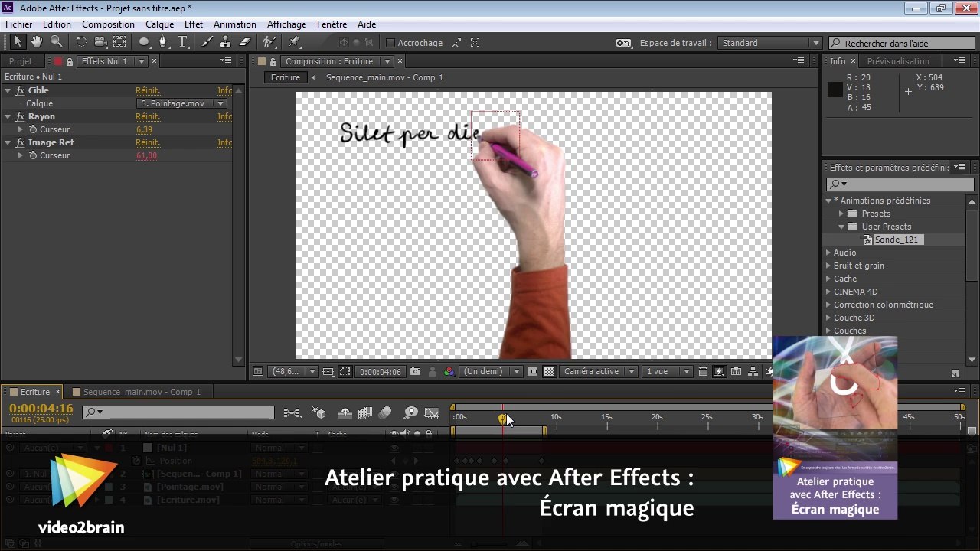Toggle the transparency grid button
Viewport: 980px width, 551px height.
tap(549, 372)
